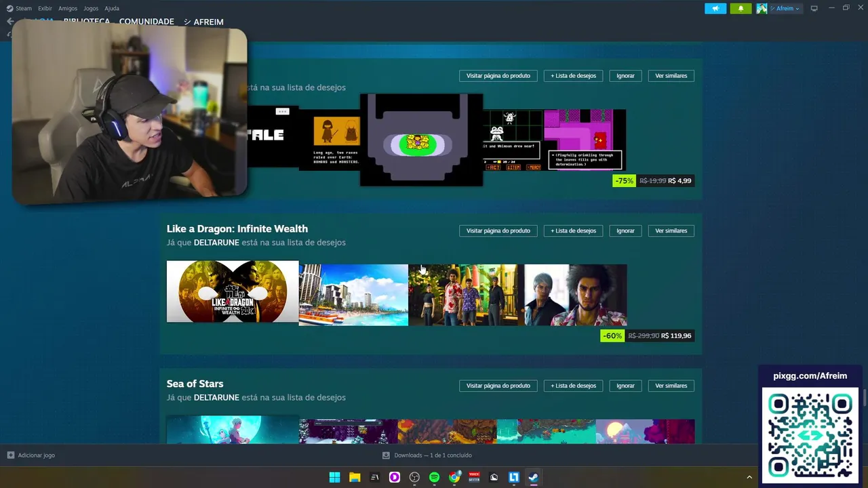The width and height of the screenshot is (868, 488).
Task: Add Like a Dragon to wishlist
Action: pyautogui.click(x=573, y=231)
